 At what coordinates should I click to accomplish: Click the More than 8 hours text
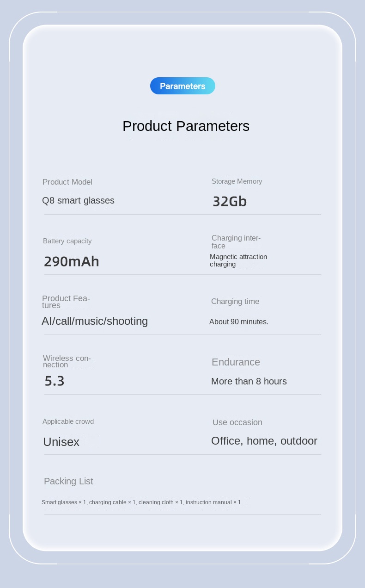[x=249, y=381]
